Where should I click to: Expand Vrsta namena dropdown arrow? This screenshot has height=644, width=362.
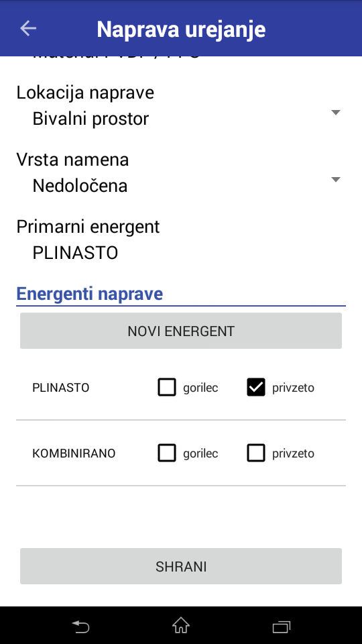336,180
